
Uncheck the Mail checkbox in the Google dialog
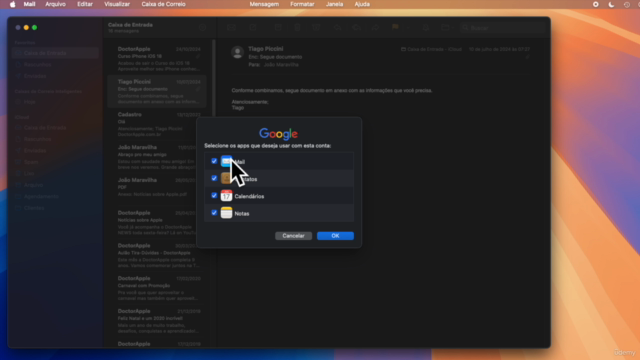pyautogui.click(x=214, y=161)
